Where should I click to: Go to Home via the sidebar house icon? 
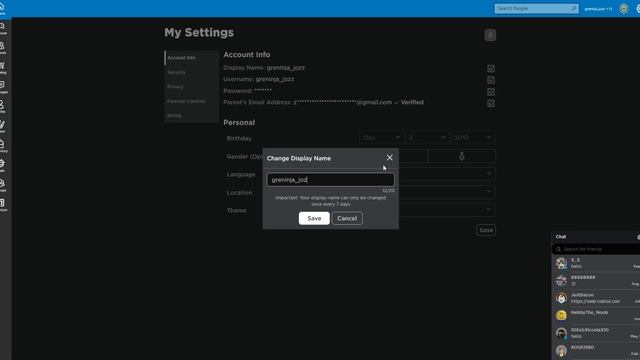(x=2, y=8)
